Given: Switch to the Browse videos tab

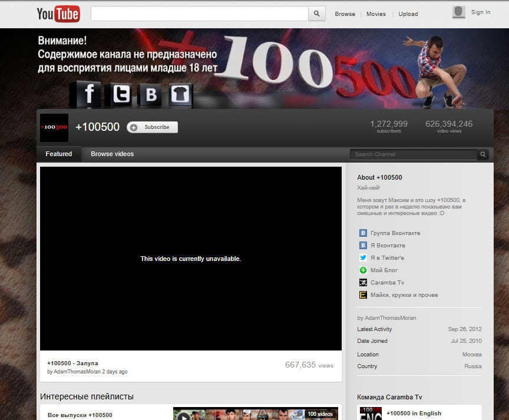Looking at the screenshot, I should click(x=113, y=154).
